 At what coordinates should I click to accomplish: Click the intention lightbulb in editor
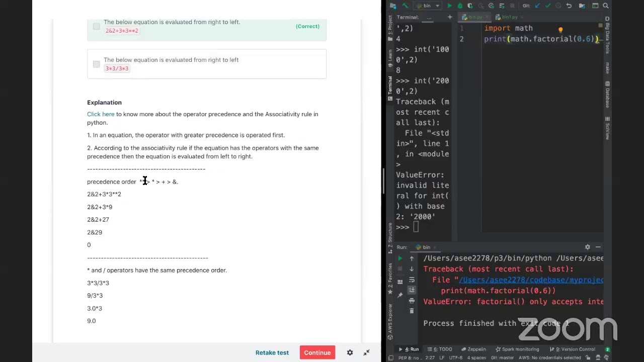[x=560, y=30]
